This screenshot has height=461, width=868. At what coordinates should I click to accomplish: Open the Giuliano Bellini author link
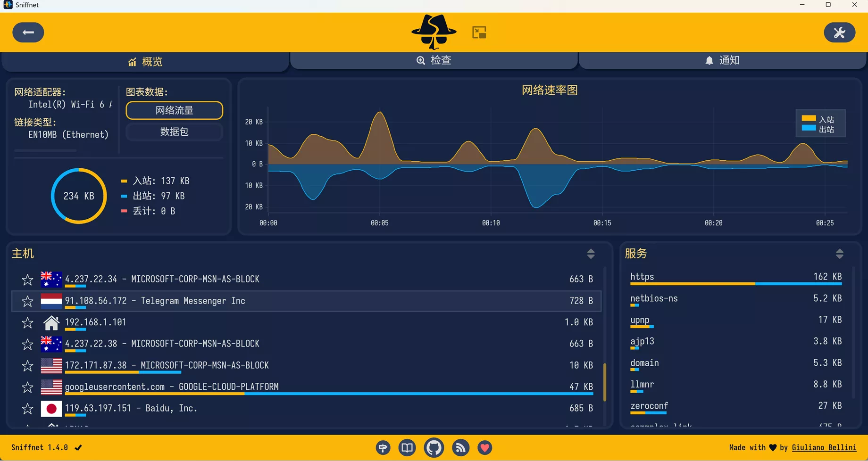point(824,447)
